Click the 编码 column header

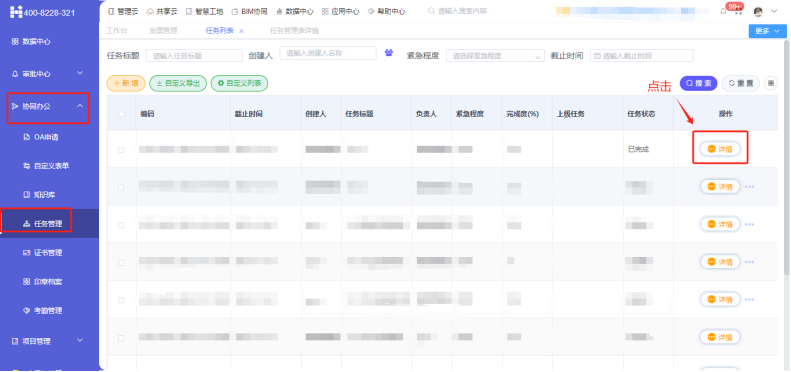(147, 114)
